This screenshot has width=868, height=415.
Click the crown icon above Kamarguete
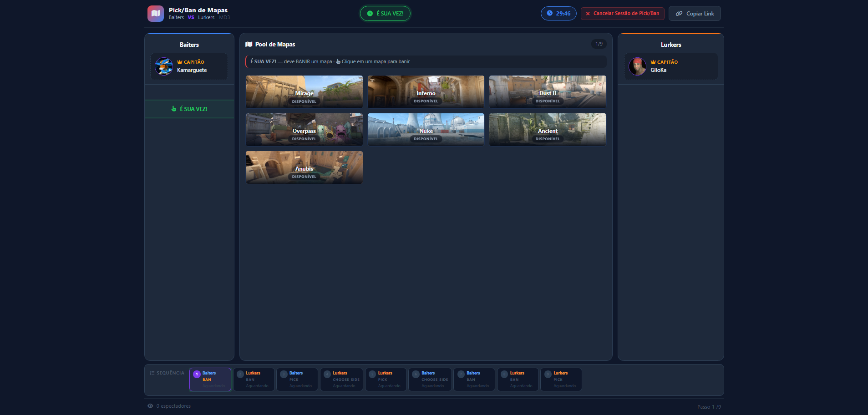180,62
